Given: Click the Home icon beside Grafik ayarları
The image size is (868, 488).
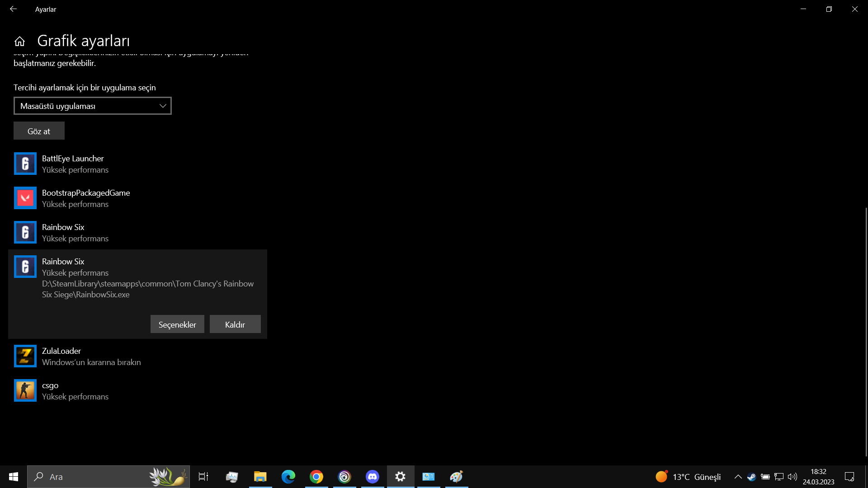Looking at the screenshot, I should (x=19, y=41).
